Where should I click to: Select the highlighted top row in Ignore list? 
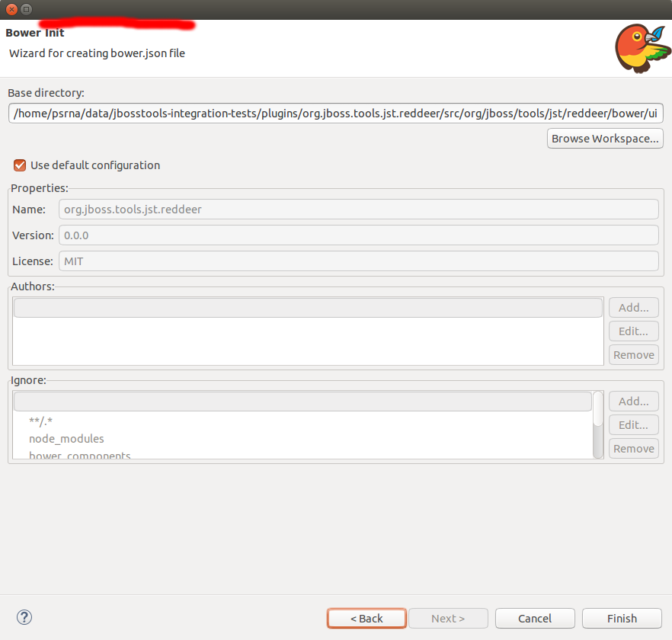click(x=302, y=402)
